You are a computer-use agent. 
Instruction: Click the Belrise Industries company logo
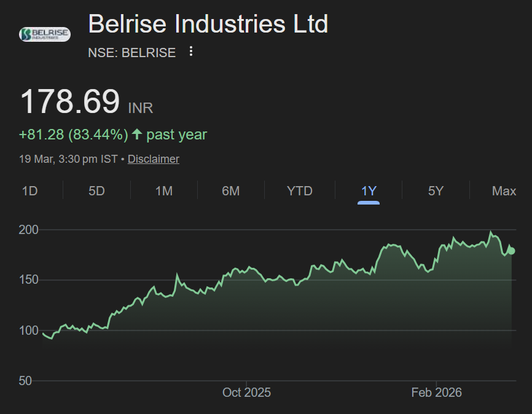click(x=44, y=34)
